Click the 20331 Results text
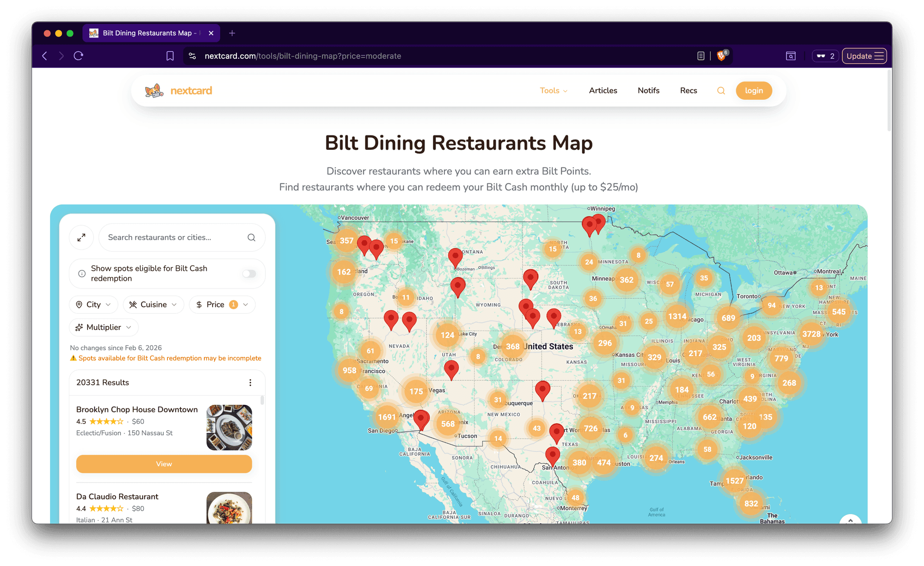The image size is (924, 566). [102, 383]
